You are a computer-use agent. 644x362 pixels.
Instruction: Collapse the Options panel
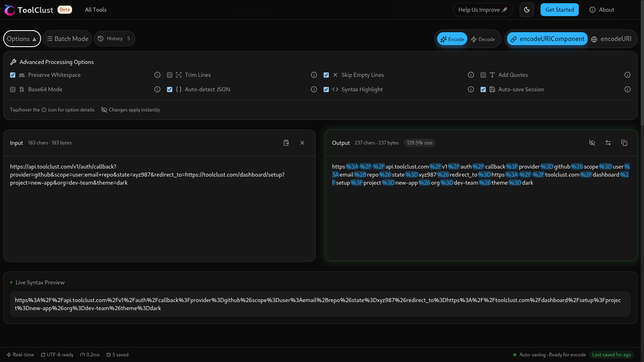point(22,39)
